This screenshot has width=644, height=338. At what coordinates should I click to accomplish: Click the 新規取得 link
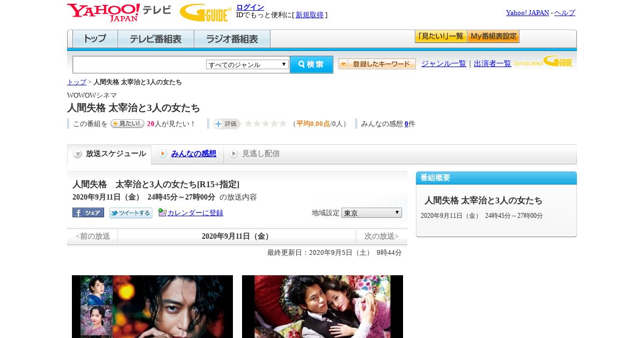310,15
